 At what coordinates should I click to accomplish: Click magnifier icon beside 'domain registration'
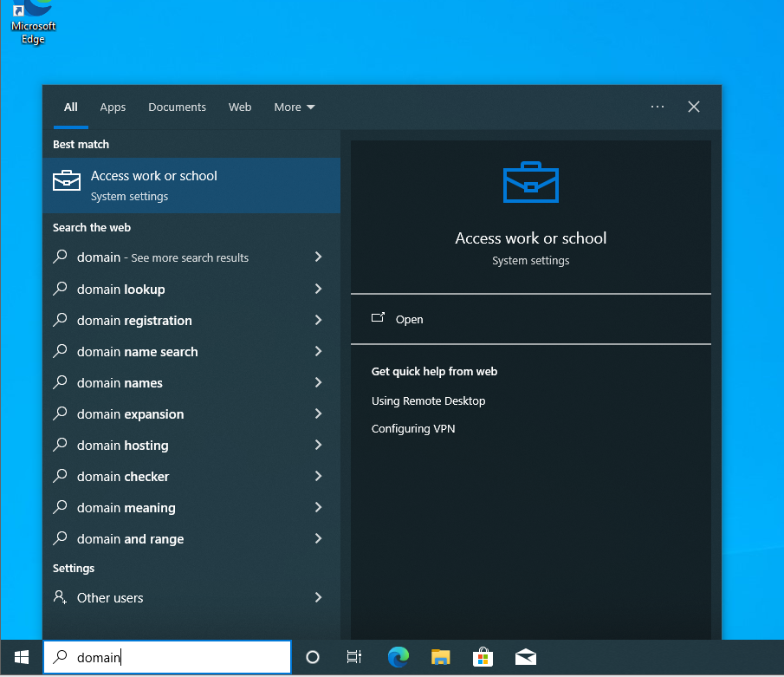60,320
